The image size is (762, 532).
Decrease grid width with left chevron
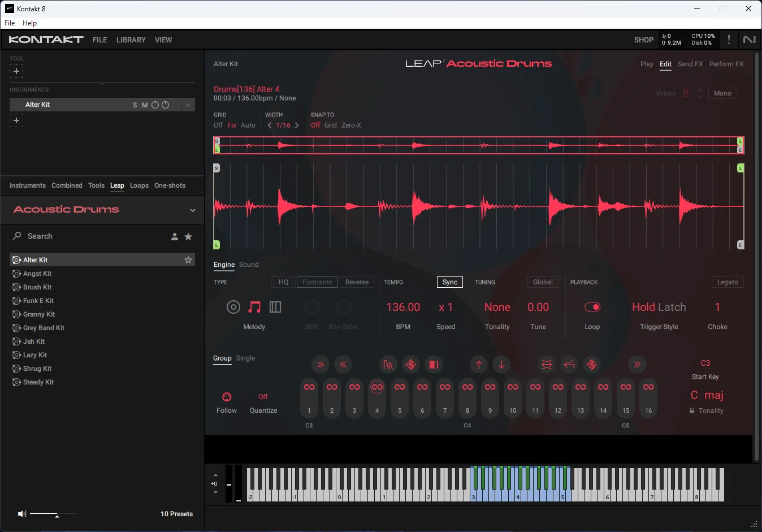tap(270, 126)
